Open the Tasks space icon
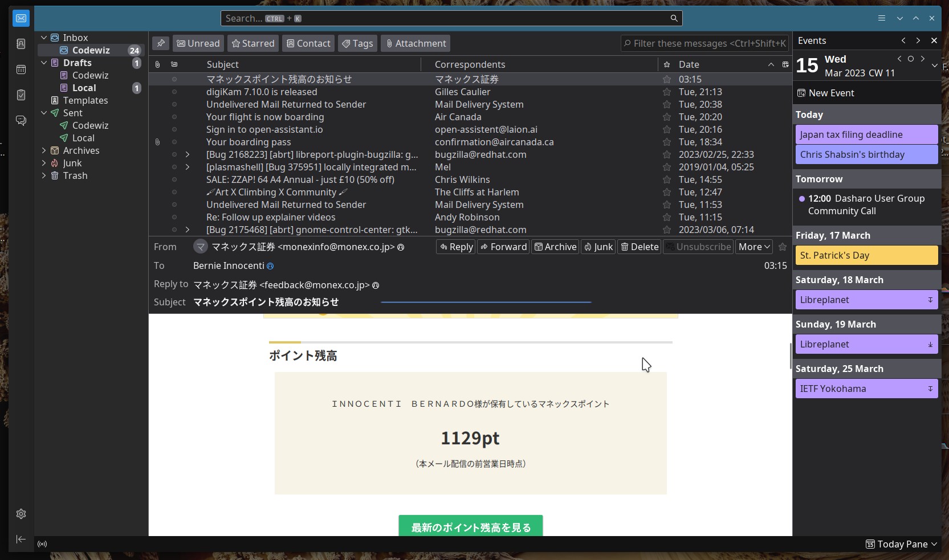This screenshot has height=560, width=949. (x=21, y=95)
